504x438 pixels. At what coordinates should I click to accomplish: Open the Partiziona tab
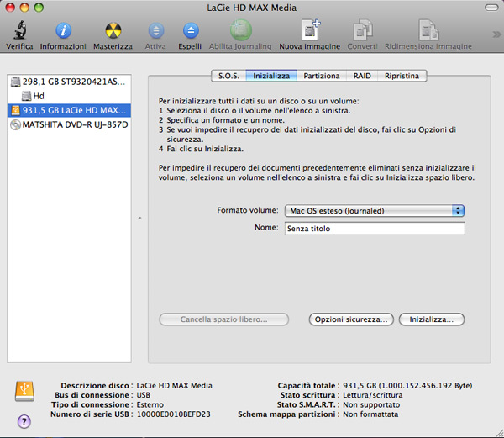(x=322, y=76)
